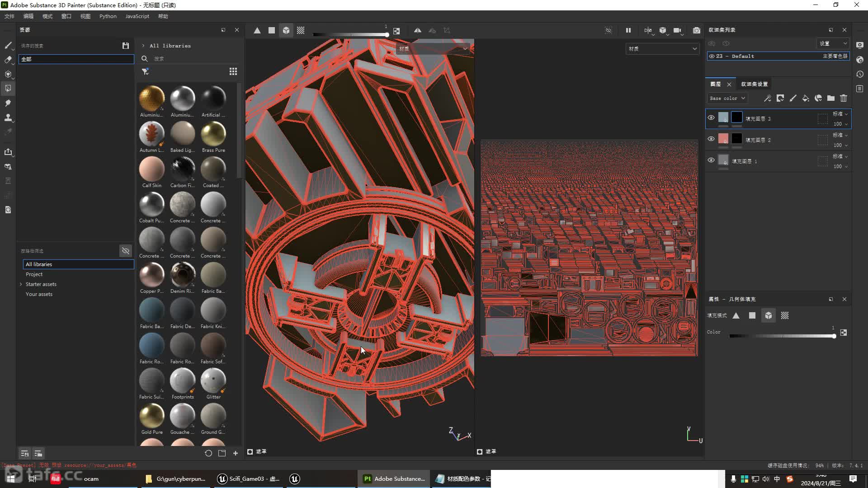Select Your assets in library list
This screenshot has height=488, width=868.
pyautogui.click(x=39, y=294)
